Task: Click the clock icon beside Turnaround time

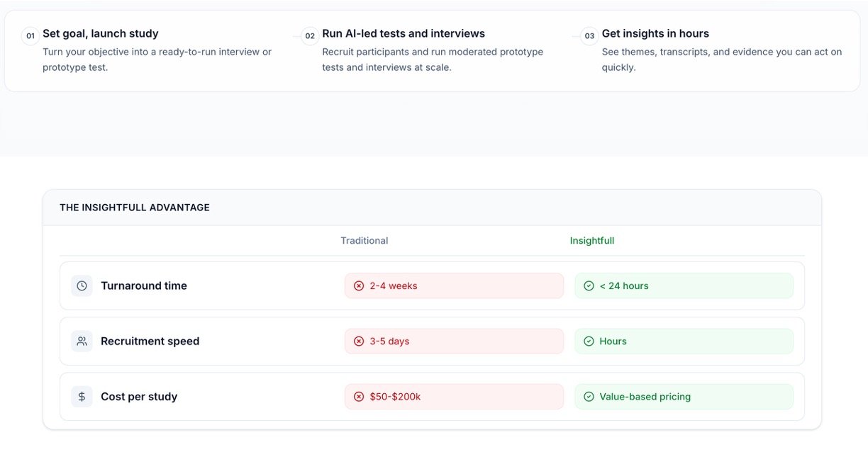Action: coord(82,286)
